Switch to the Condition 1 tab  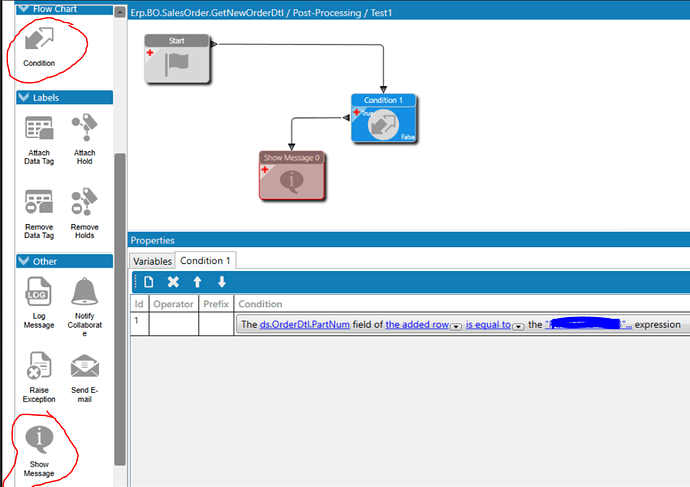205,260
